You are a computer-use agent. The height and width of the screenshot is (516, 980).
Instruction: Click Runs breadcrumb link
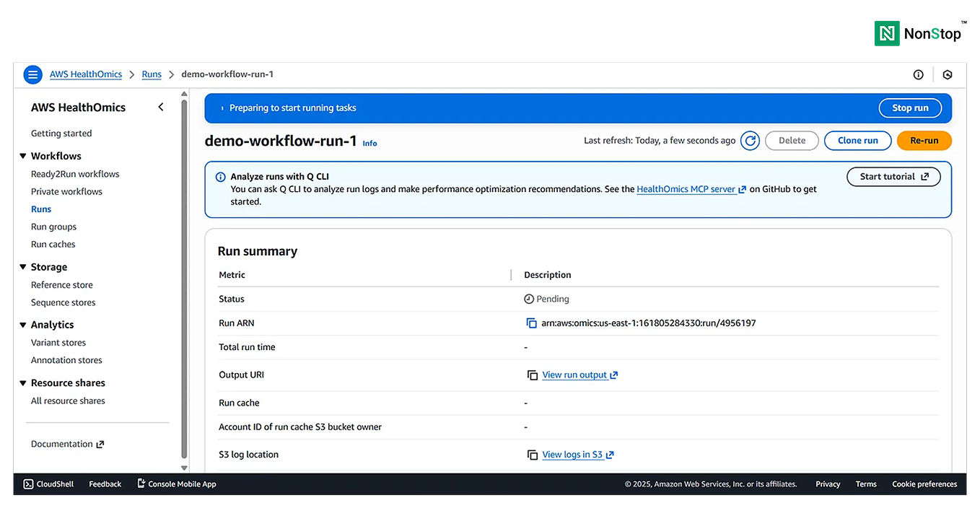coord(152,74)
